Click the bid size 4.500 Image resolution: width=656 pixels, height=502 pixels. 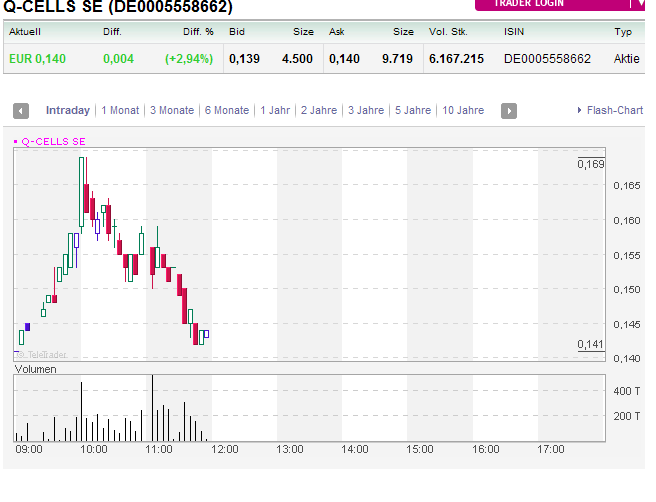click(297, 59)
